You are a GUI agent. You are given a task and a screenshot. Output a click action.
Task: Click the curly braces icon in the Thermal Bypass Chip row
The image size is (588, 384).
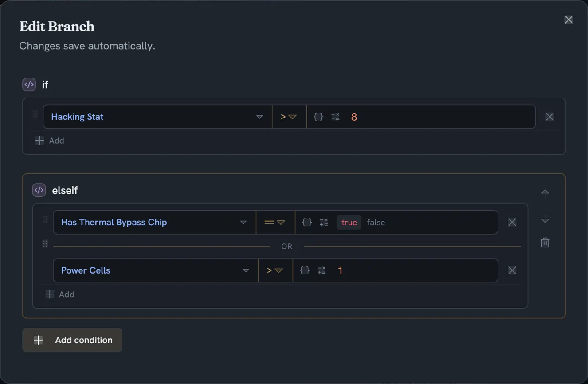tap(307, 222)
